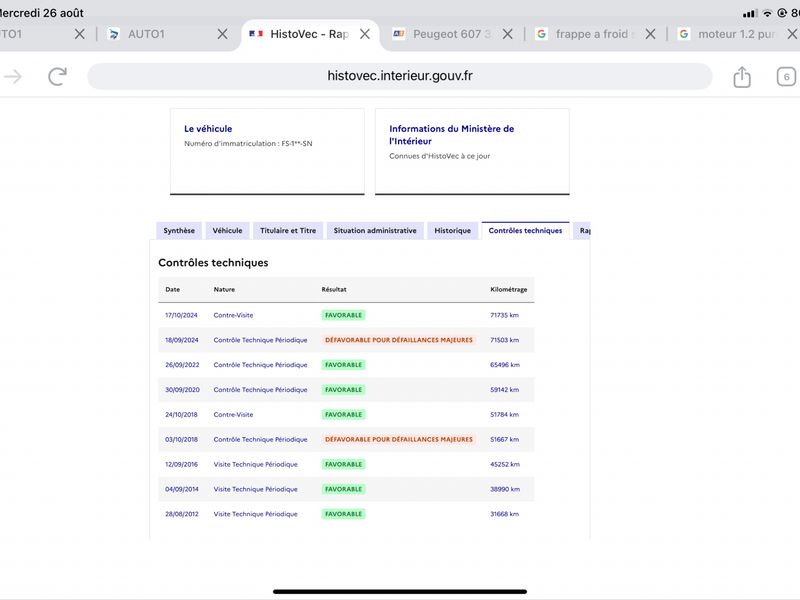Click the 51784 km mileage value
The image size is (800, 600).
(x=504, y=415)
